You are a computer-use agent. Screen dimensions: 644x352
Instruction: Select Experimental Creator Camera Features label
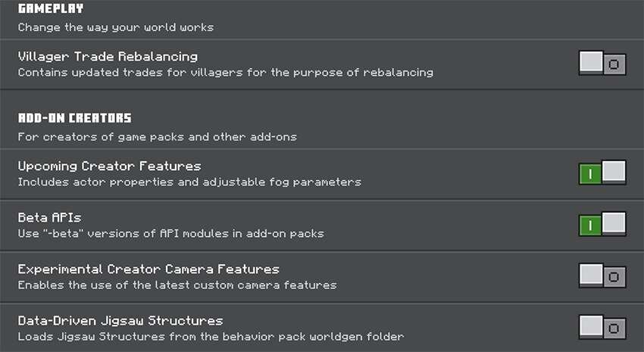pyautogui.click(x=148, y=269)
